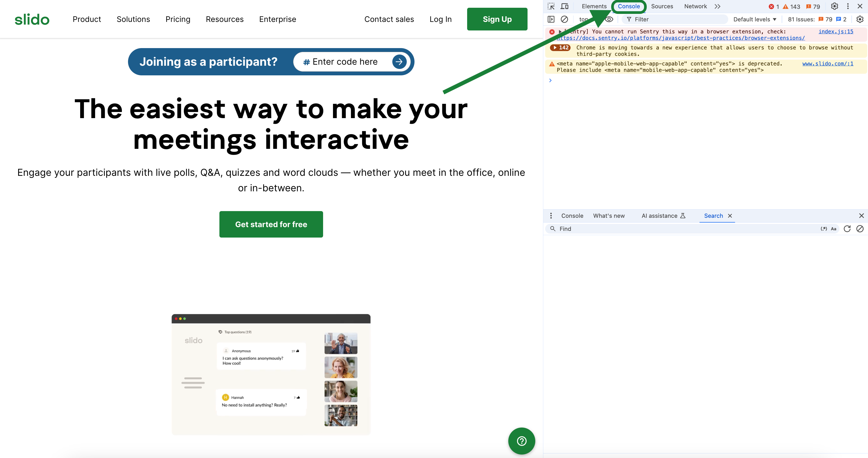Image resolution: width=868 pixels, height=458 pixels.
Task: Open the Log In link
Action: 440,19
